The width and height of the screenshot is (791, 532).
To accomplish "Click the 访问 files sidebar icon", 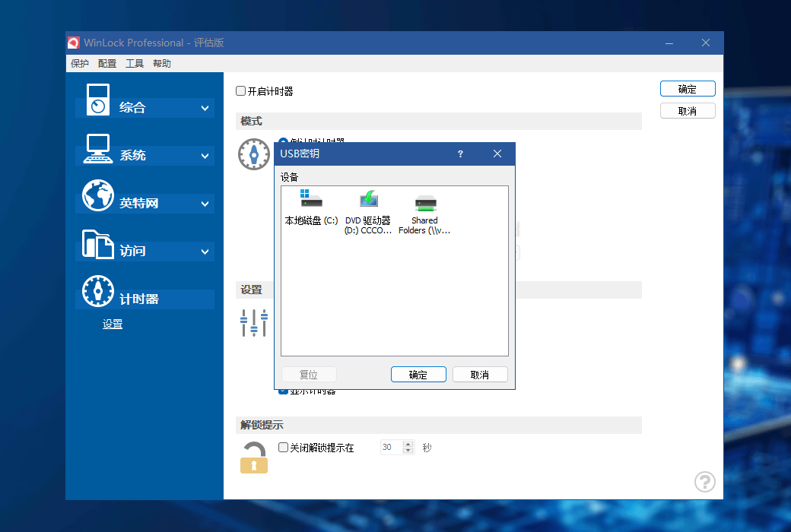I will tap(98, 244).
